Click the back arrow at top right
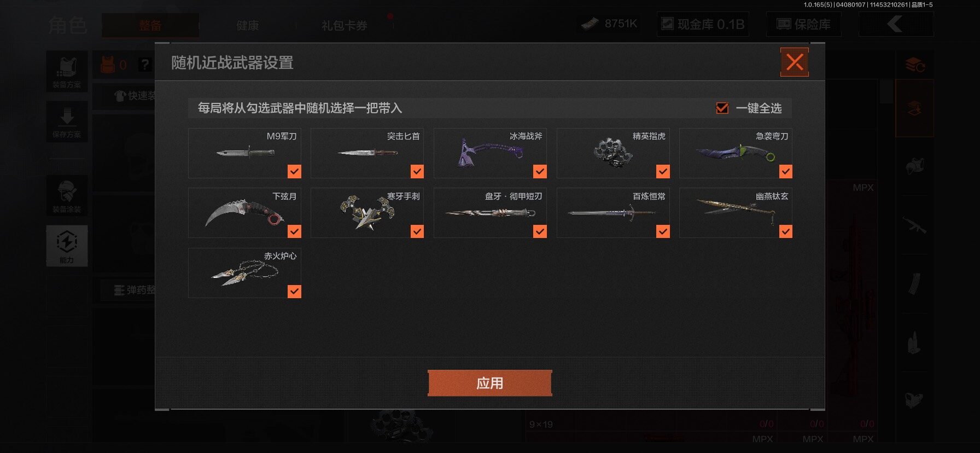The image size is (980, 453). 896,24
